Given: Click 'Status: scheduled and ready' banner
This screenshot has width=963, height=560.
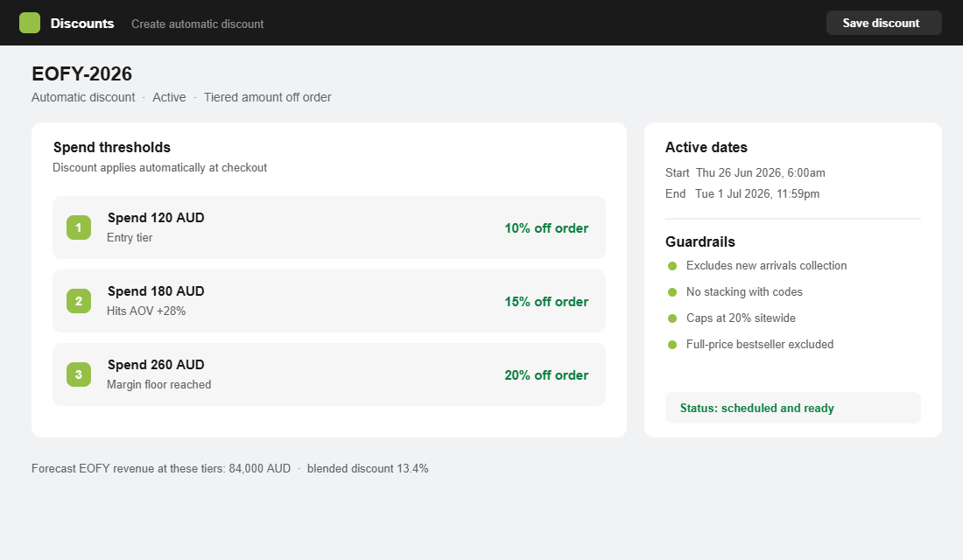Looking at the screenshot, I should click(793, 408).
